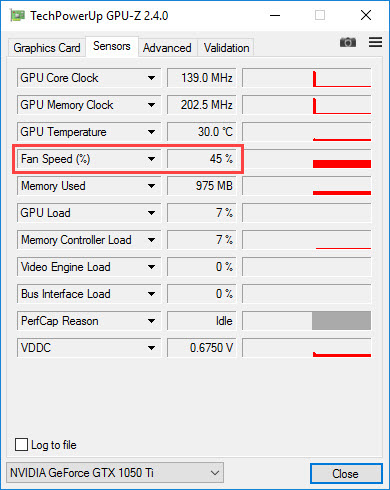Image resolution: width=390 pixels, height=490 pixels.
Task: Expand the PerfCap Reason dropdown arrow
Action: pos(151,321)
